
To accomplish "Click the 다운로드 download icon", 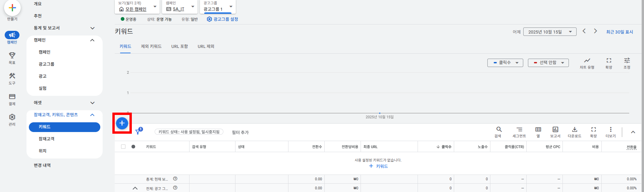I will click(574, 130).
